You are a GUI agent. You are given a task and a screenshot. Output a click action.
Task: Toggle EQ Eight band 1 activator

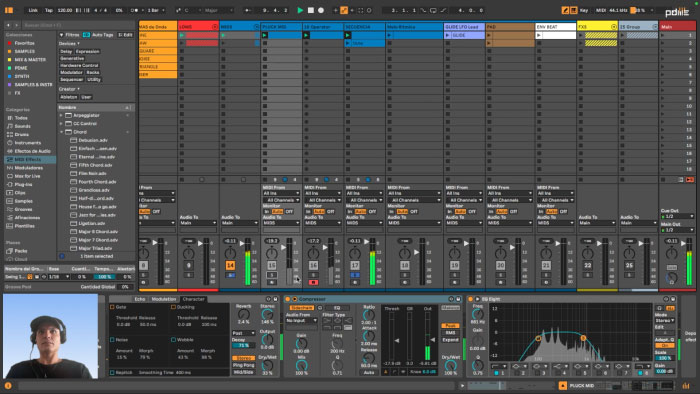[496, 373]
